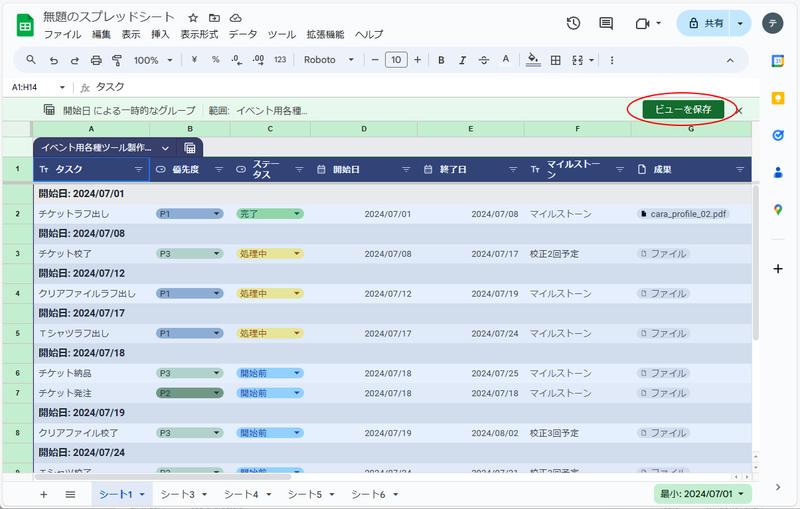Toggle bold formatting
The height and width of the screenshot is (509, 800).
(x=441, y=60)
